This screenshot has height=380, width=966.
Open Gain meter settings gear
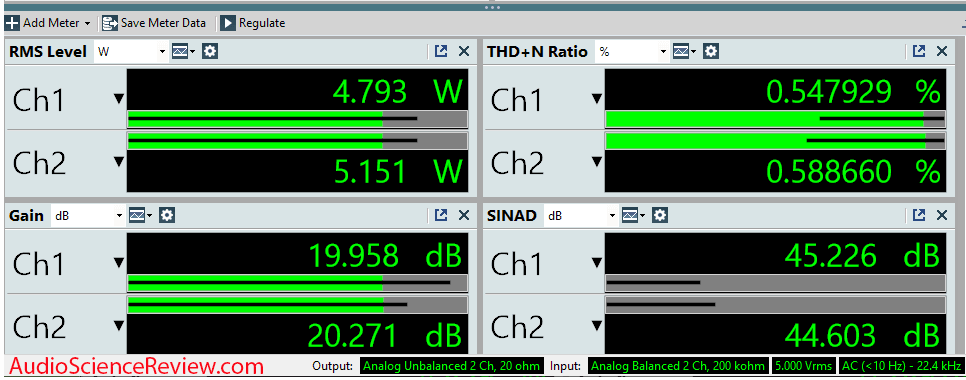167,216
